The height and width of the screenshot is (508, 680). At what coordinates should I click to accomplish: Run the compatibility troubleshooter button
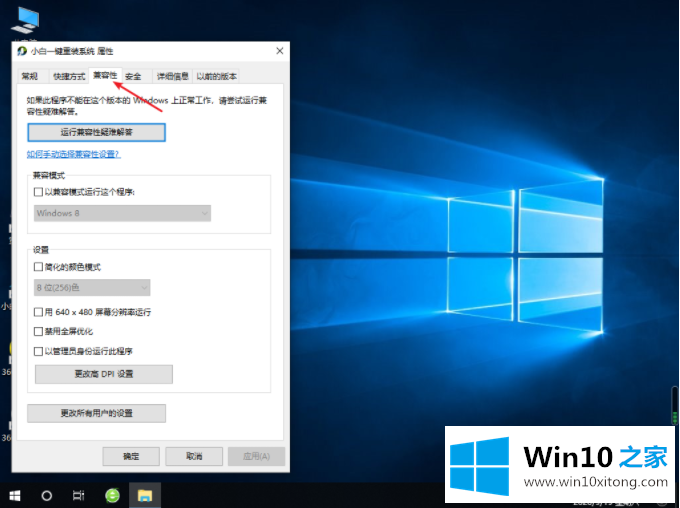coord(96,132)
